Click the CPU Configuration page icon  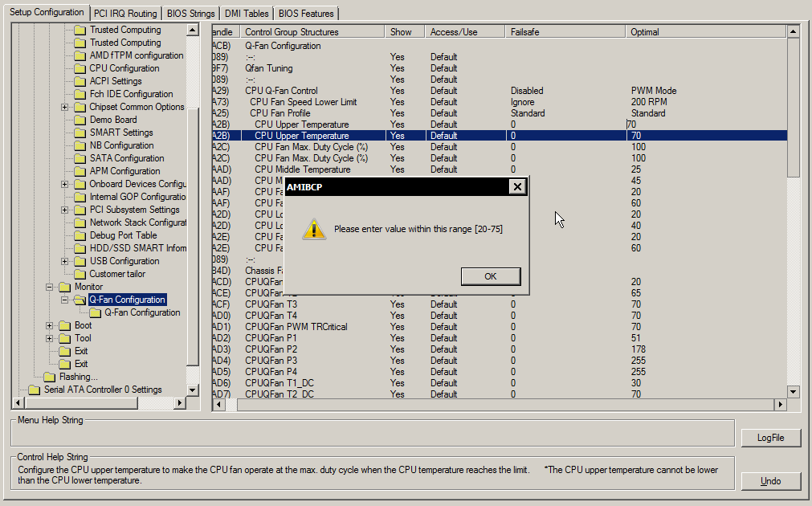click(x=80, y=68)
